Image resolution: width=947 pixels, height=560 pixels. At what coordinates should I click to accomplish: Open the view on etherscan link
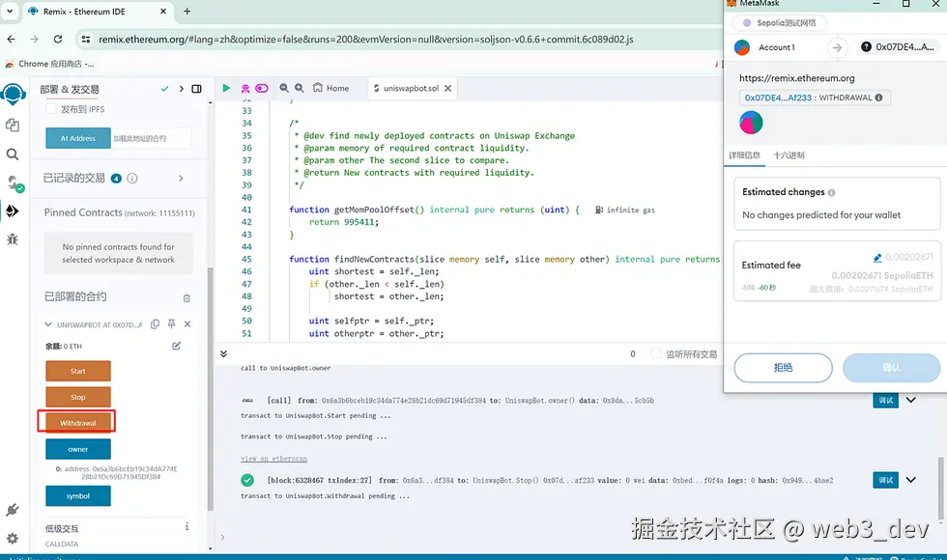[x=273, y=459]
